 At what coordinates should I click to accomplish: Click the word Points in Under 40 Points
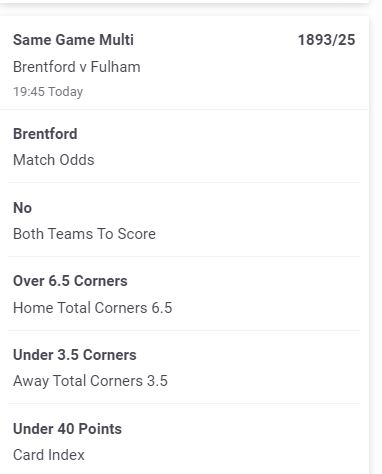(x=100, y=429)
